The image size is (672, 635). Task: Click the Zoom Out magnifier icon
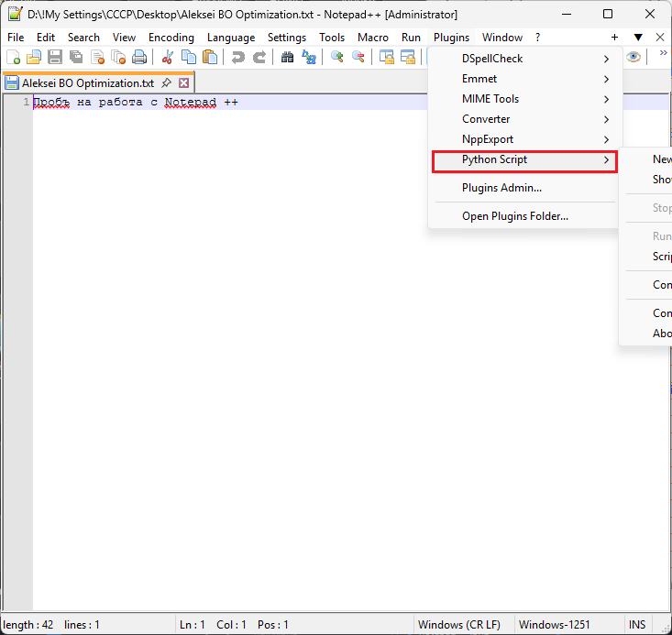358,57
